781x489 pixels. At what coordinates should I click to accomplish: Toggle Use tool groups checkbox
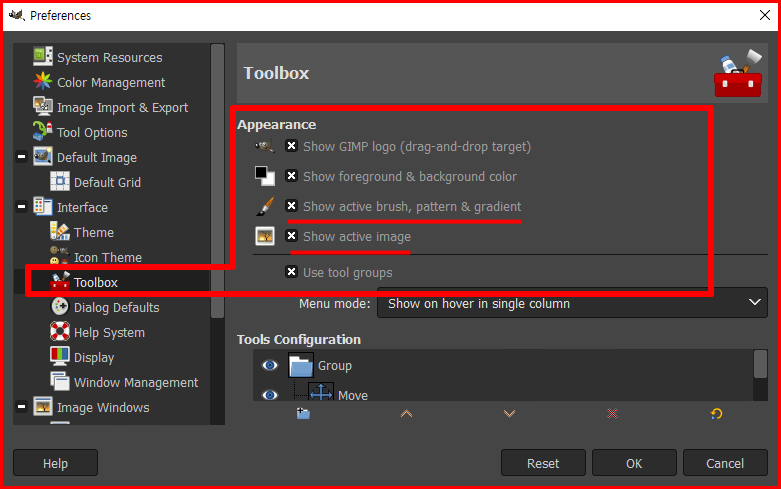[291, 271]
